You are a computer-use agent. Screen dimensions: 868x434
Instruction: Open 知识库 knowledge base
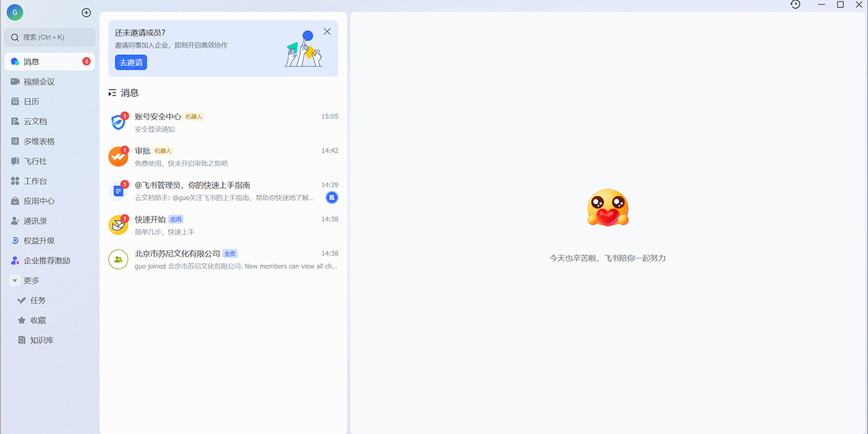click(41, 340)
